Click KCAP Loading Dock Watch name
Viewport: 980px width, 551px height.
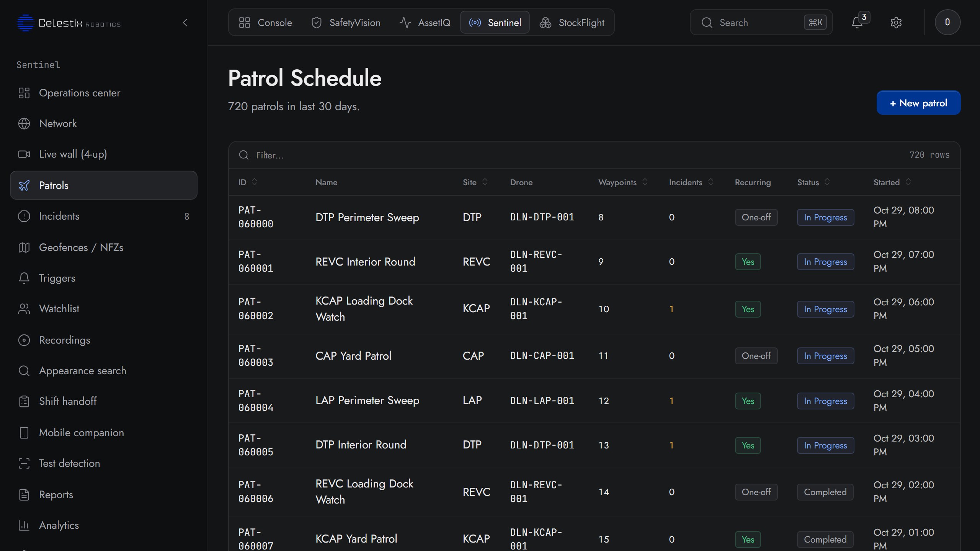(364, 309)
